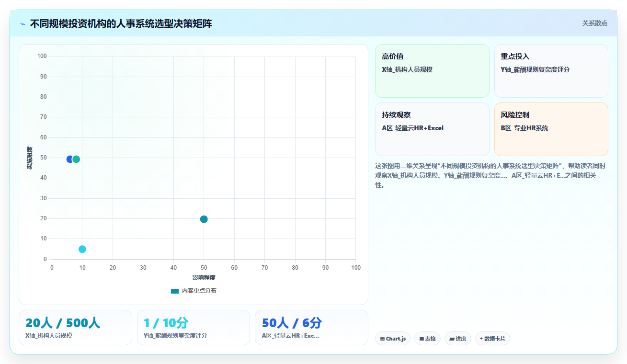Click the A区_轻量云HR+Exc... caption under 50人 / 6分
This screenshot has width=627, height=364.
290,336
